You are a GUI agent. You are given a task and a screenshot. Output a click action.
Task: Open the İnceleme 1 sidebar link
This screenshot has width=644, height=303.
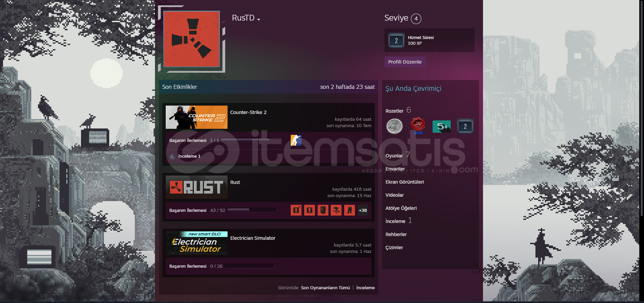pos(399,221)
